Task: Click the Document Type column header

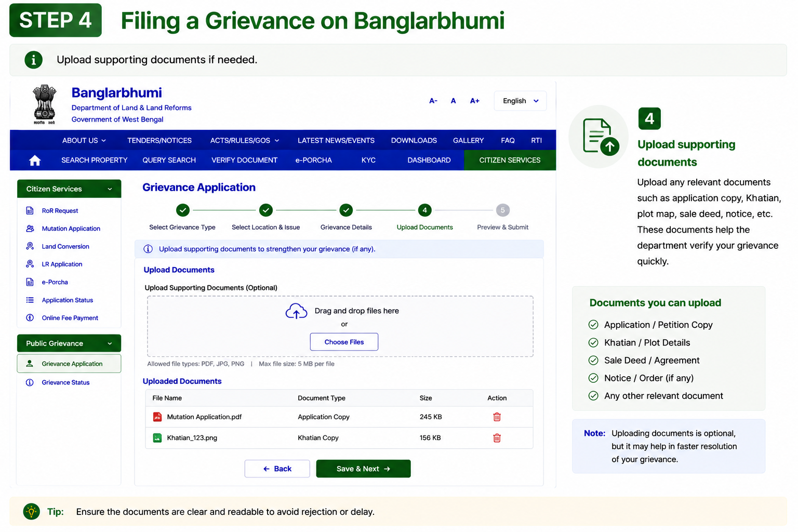Action: 322,398
